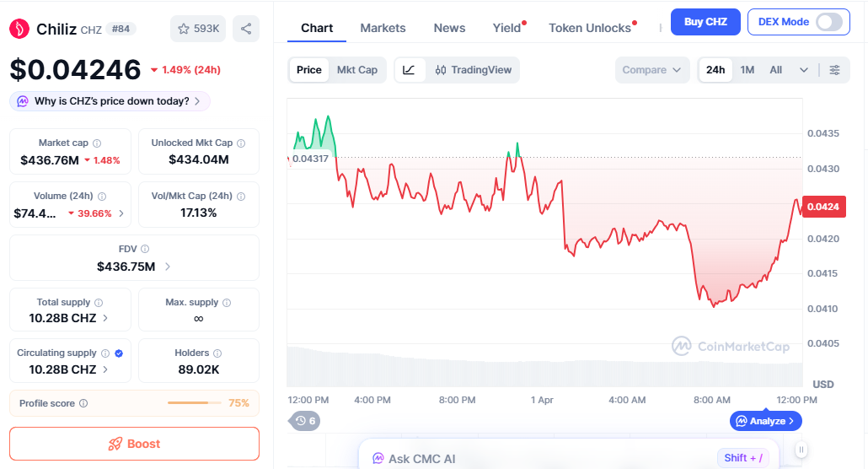Click the Vol/Mkt Cap (24h) info icon

point(241,197)
